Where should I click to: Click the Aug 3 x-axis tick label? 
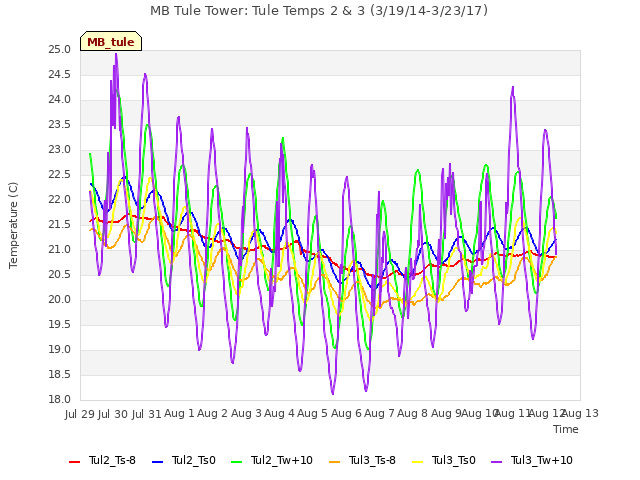[x=246, y=413]
